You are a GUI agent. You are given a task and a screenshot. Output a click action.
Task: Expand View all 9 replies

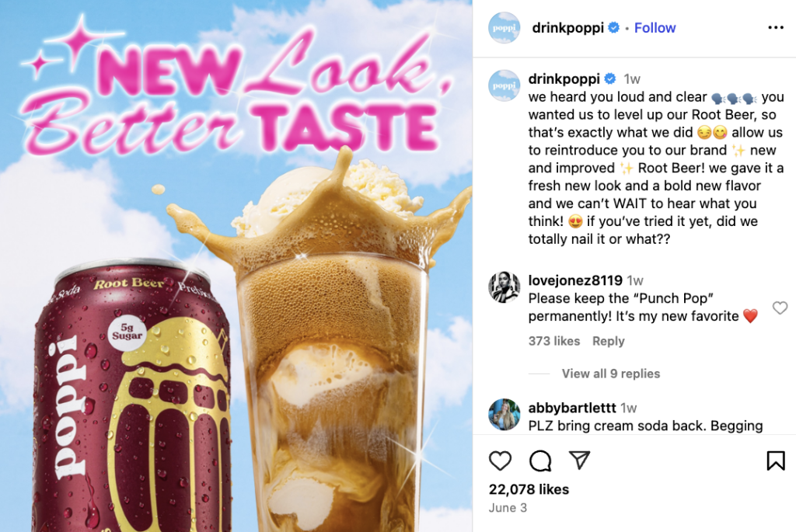coord(611,374)
